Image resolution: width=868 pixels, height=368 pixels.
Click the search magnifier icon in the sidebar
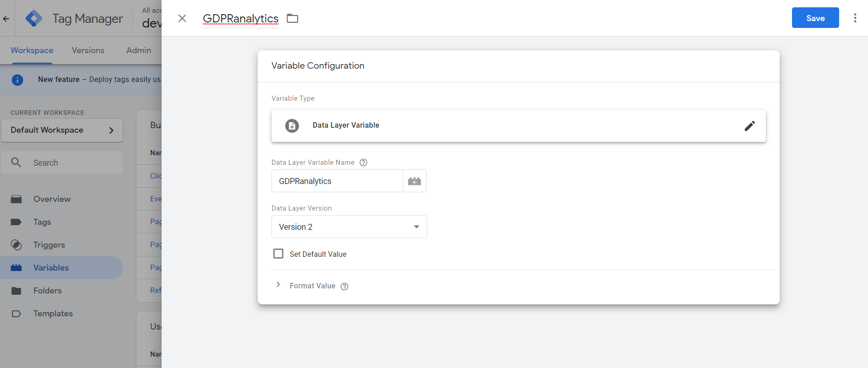(16, 162)
